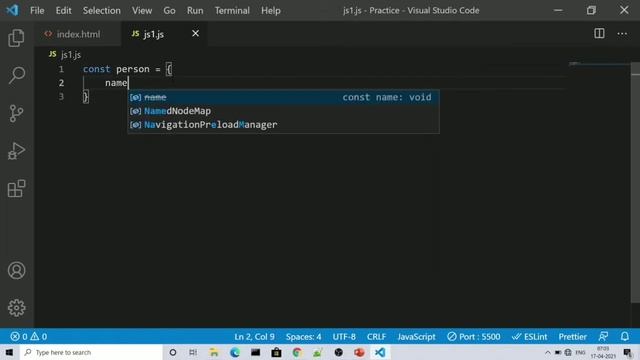
Task: Open the Manage gear icon
Action: click(16, 308)
